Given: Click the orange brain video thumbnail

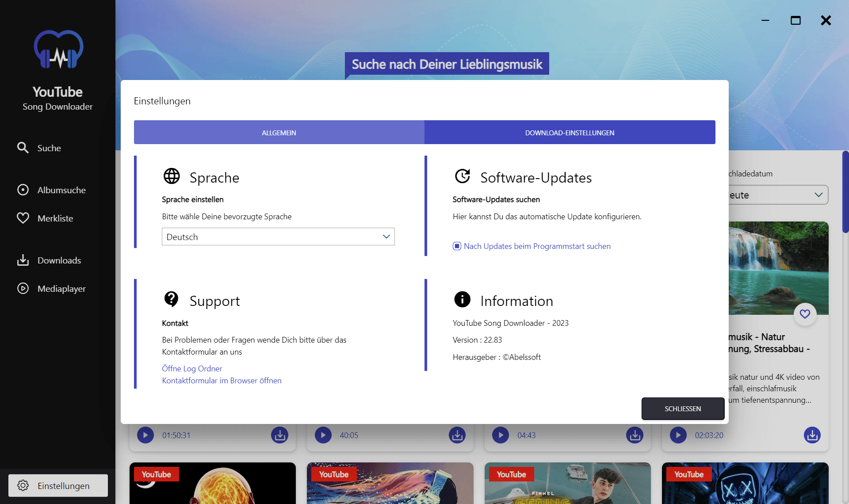Looking at the screenshot, I should [213, 483].
